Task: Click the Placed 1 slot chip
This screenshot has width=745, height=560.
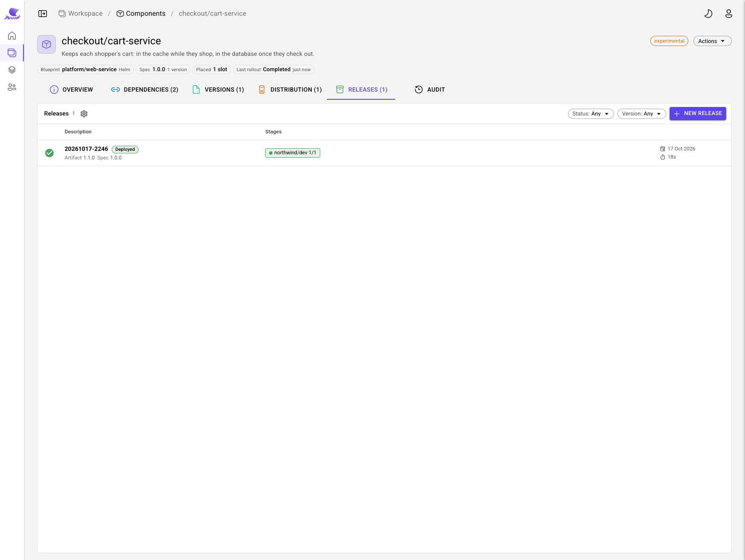Action: [212, 69]
